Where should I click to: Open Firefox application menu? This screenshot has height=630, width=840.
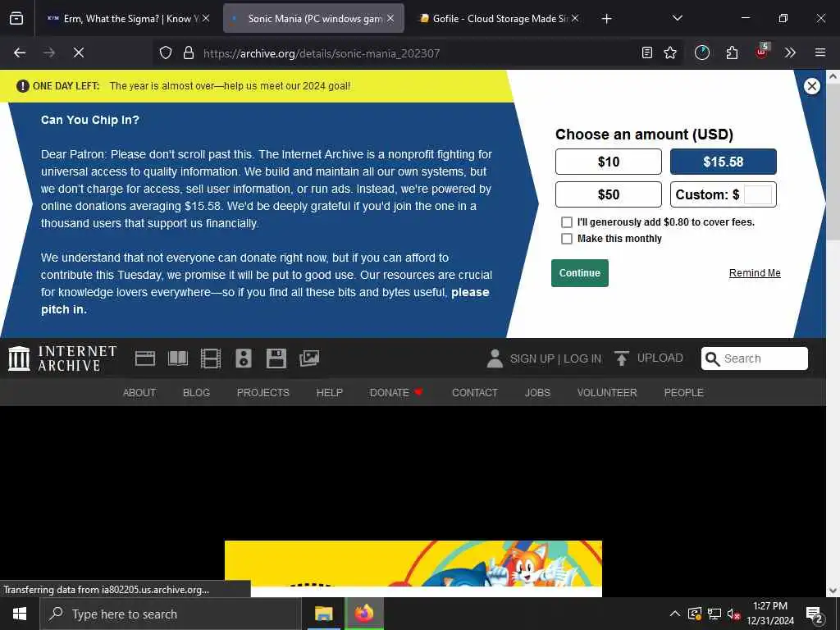point(820,52)
